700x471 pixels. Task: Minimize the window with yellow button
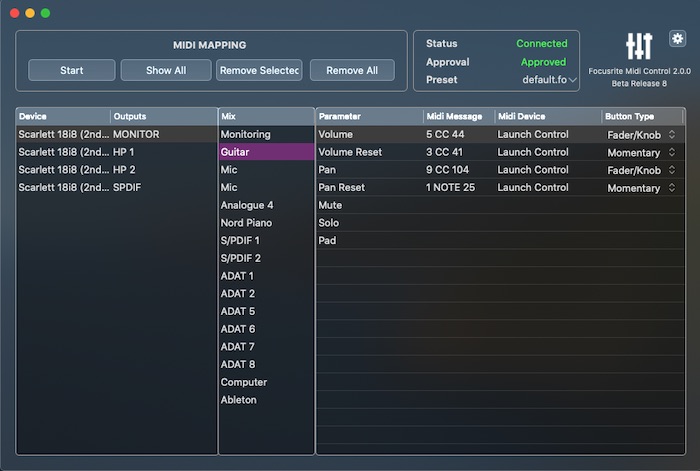(30, 13)
